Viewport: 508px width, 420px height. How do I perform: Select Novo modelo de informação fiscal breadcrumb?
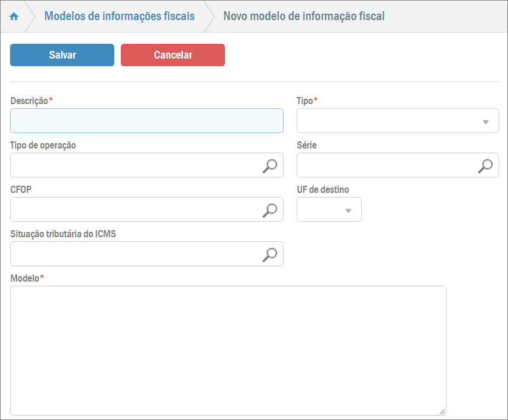(304, 17)
